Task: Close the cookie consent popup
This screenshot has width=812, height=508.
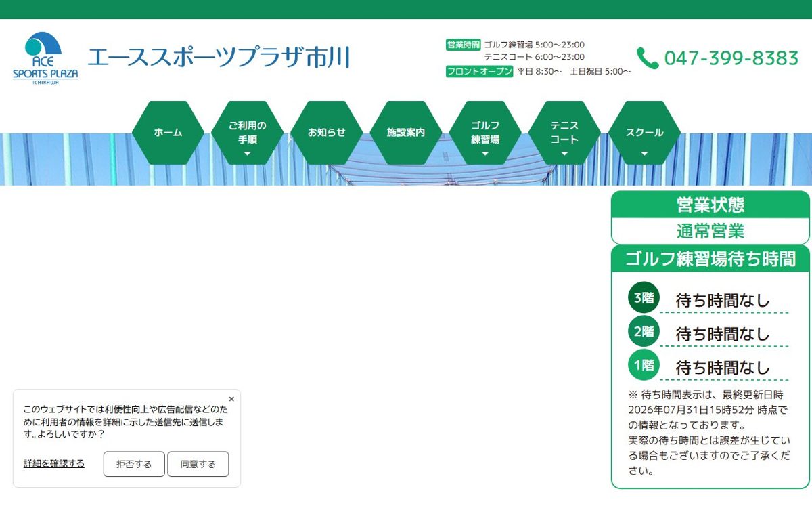Action: pos(231,399)
